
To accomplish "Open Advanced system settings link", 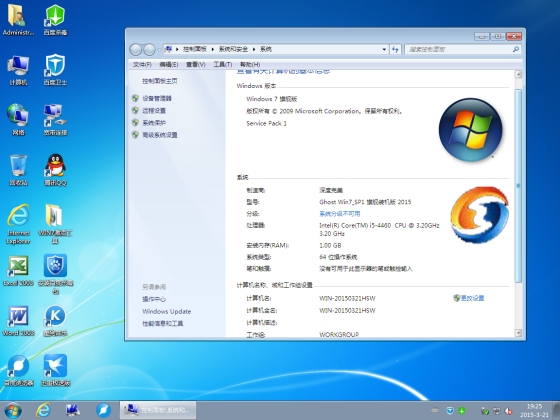I will 160,135.
